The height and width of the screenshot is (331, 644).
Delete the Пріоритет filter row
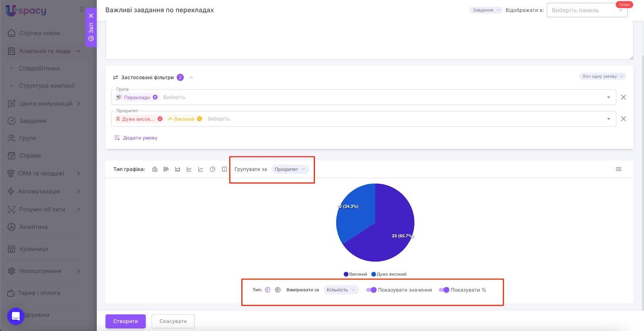(623, 119)
